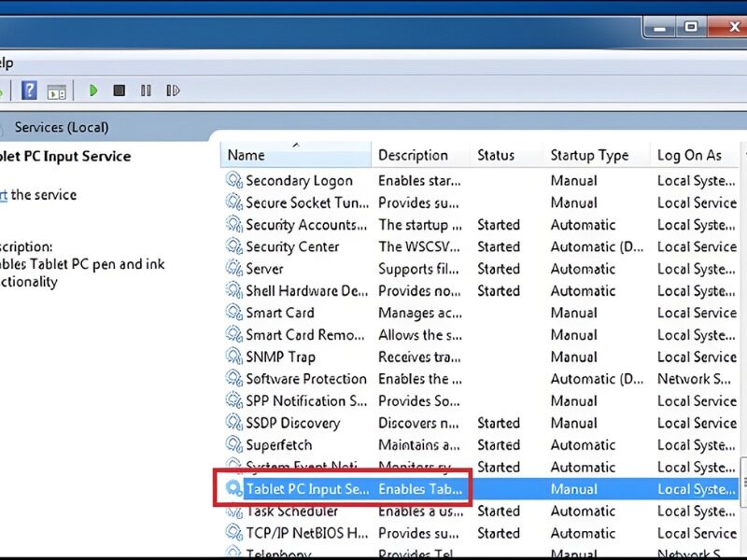The image size is (747, 560).
Task: Click the Restart Service toolbar icon
Action: click(173, 91)
